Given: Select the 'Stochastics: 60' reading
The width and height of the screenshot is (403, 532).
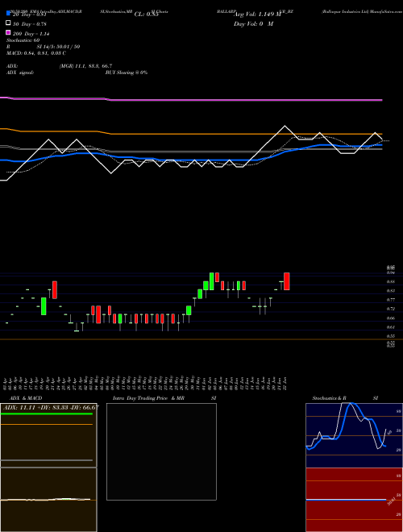Looking at the screenshot, I should 23,40.
